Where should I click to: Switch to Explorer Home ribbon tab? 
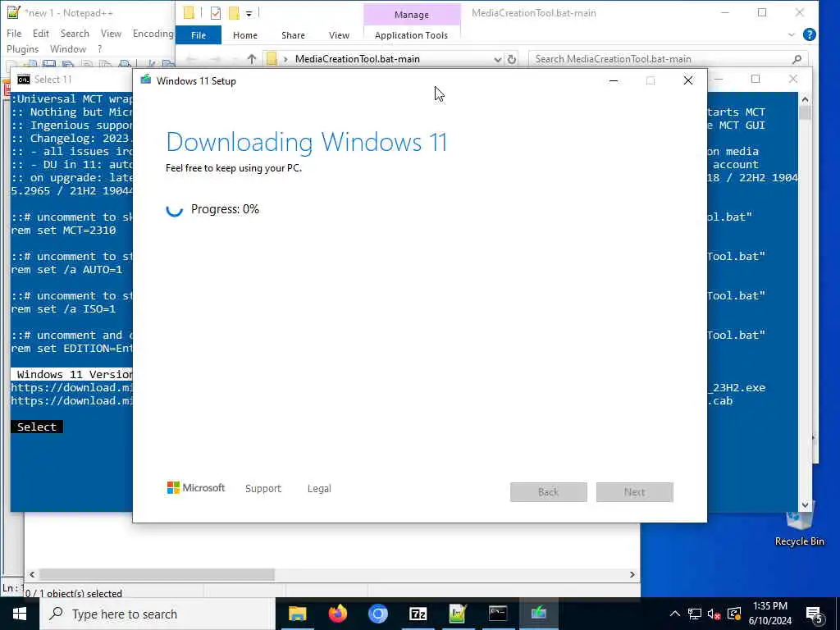click(244, 34)
